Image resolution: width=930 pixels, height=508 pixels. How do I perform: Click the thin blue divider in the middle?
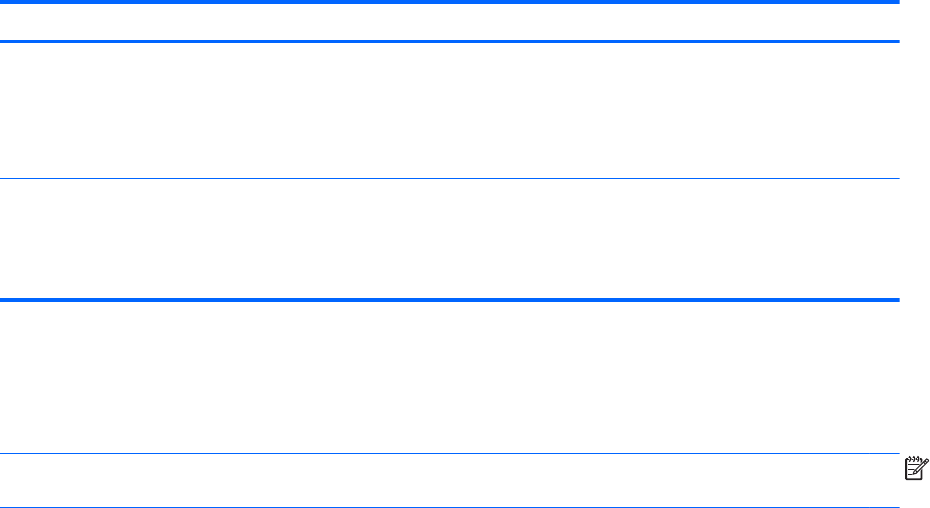click(450, 179)
